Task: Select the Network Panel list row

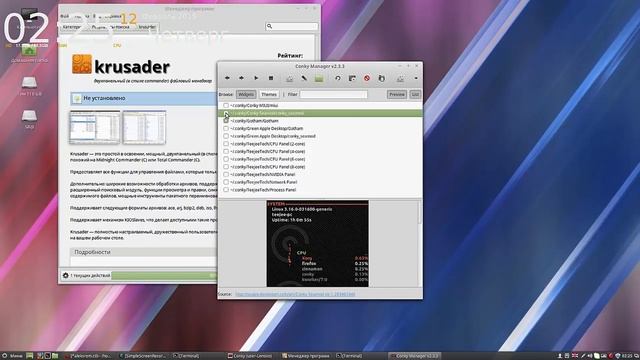Action: coord(320,182)
